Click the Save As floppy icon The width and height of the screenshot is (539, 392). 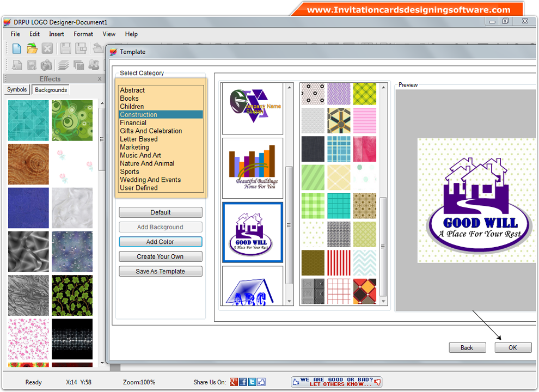pos(81,48)
